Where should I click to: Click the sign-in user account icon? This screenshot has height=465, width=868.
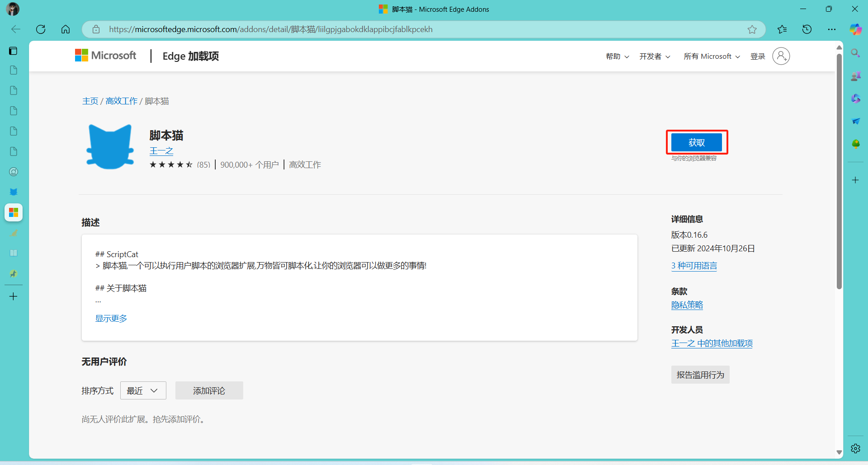tap(781, 56)
